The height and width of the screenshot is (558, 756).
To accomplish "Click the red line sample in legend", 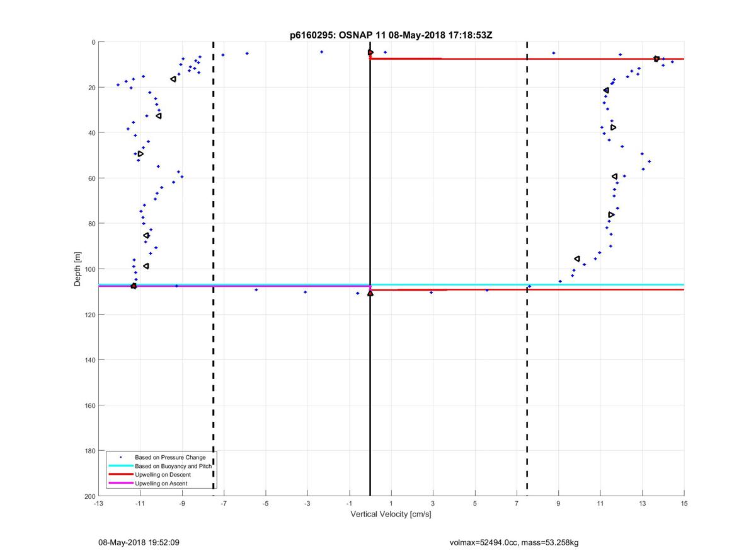I will tap(120, 474).
